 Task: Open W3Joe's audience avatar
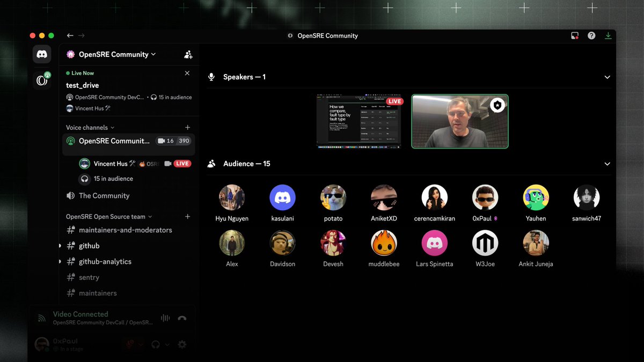[485, 243]
